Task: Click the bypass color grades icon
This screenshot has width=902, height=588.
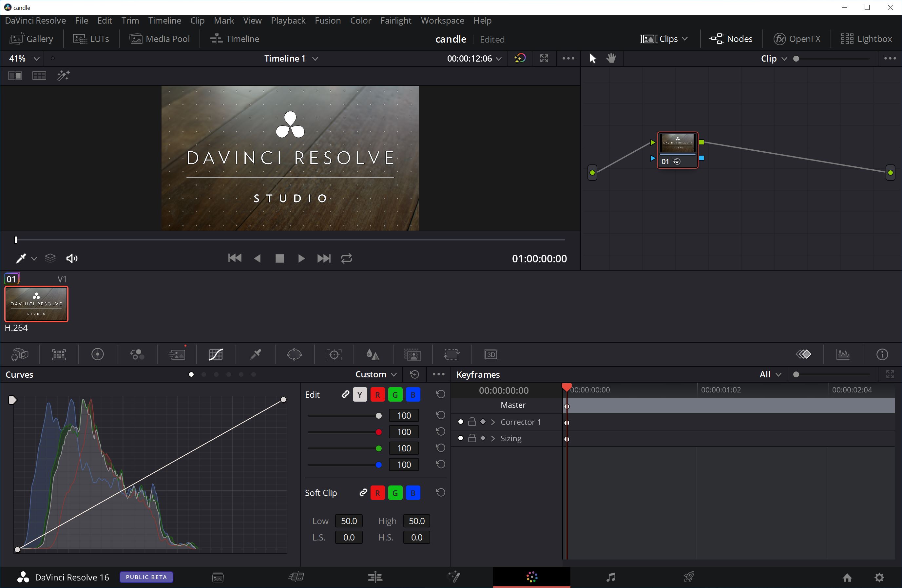Action: click(x=520, y=58)
